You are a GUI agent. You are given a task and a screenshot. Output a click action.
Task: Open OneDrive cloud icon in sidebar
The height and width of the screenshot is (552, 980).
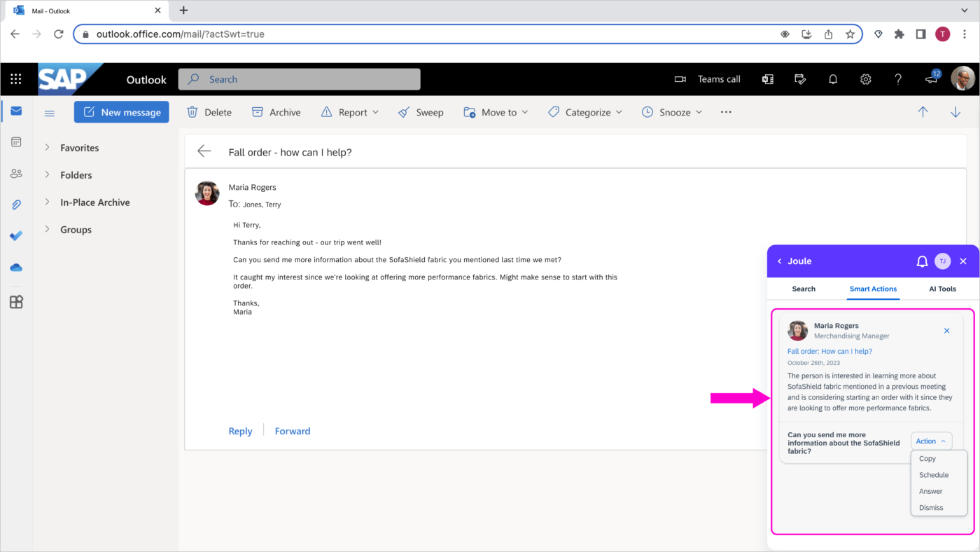point(16,268)
